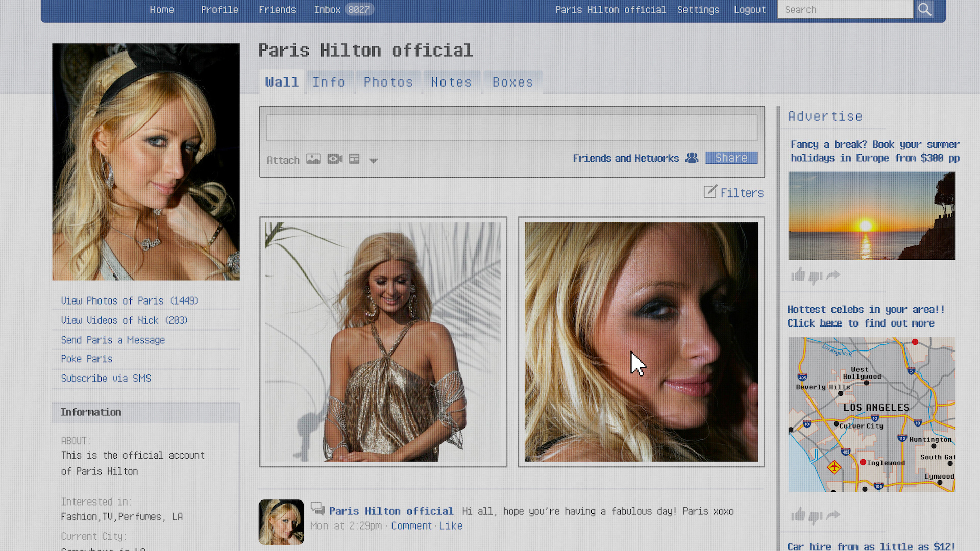980x551 pixels.
Task: Click the comment bubble icon on post
Action: [x=317, y=508]
